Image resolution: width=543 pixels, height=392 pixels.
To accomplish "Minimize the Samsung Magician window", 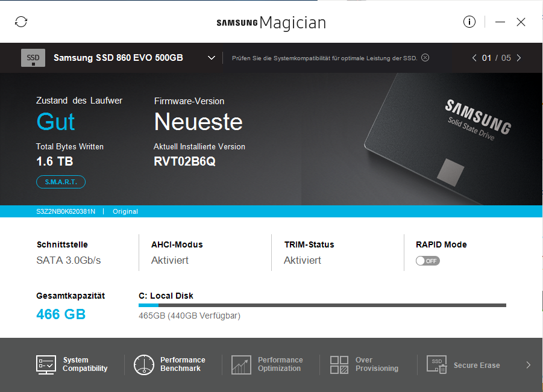I will [500, 22].
